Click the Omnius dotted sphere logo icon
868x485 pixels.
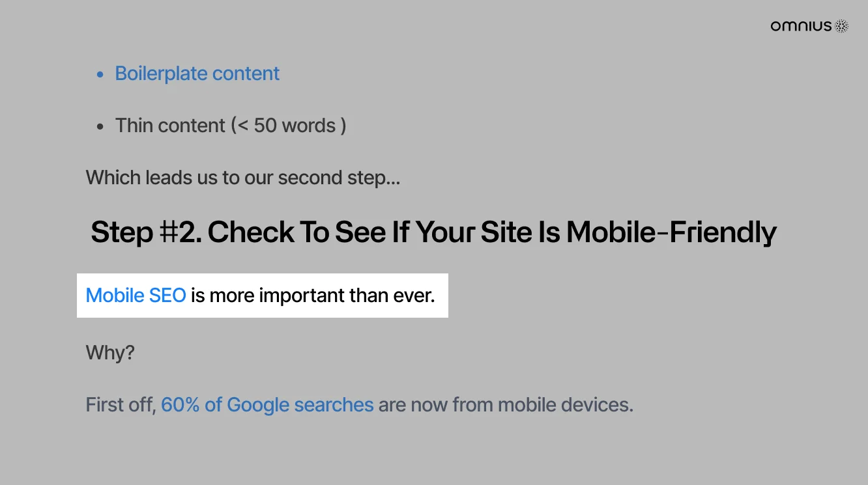point(842,26)
